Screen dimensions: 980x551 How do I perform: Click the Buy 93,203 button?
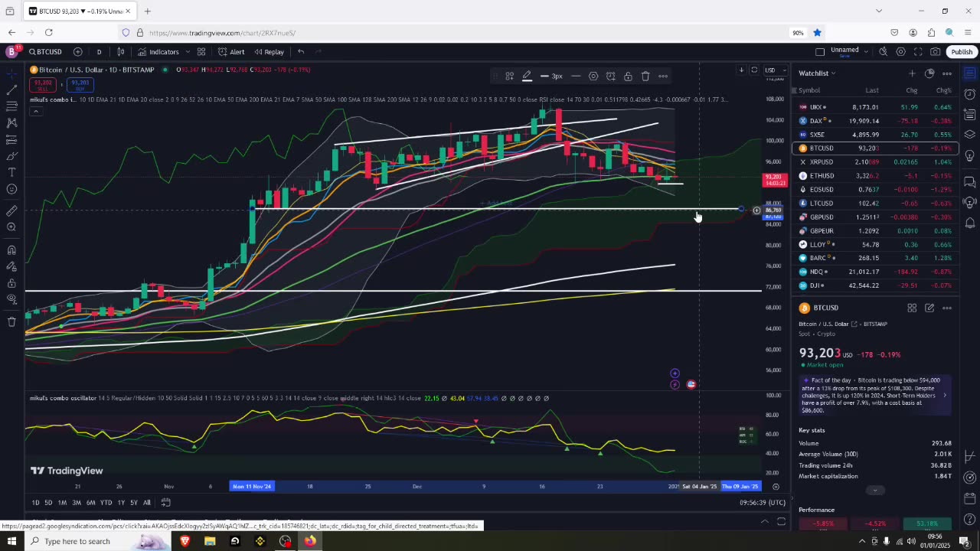click(x=80, y=84)
